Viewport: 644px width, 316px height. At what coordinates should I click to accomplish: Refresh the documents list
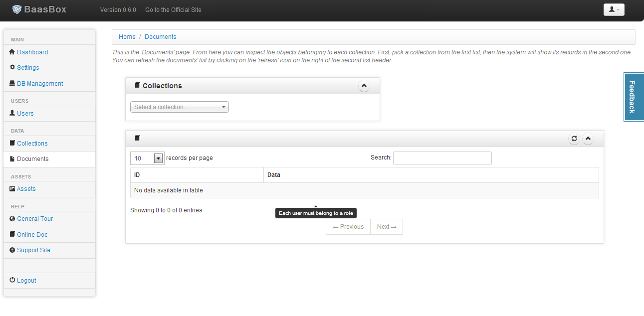(574, 139)
